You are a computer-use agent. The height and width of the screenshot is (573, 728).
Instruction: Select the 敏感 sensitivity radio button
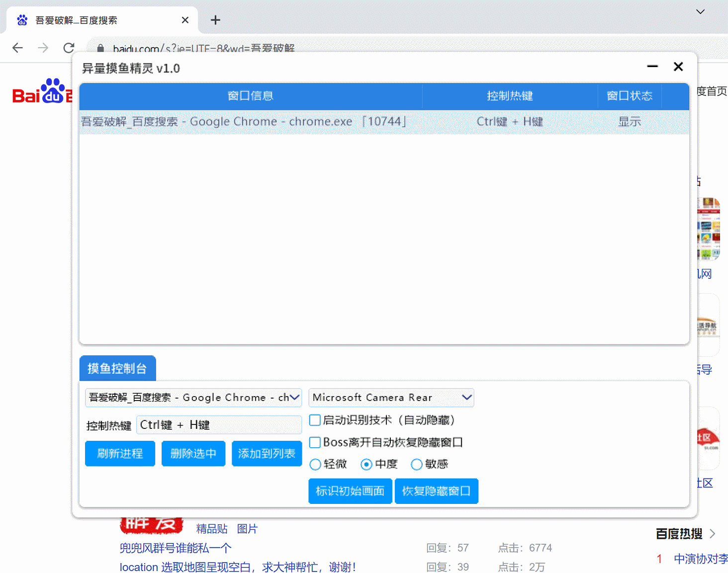coord(417,464)
